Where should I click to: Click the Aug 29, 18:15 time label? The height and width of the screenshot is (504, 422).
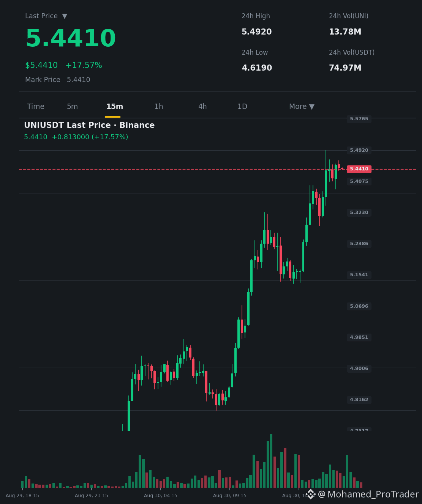[22, 496]
